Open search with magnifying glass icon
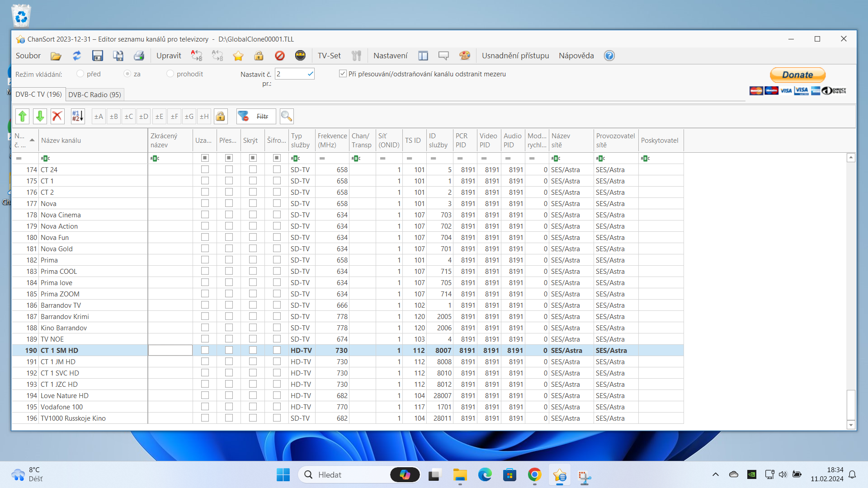 click(x=287, y=116)
